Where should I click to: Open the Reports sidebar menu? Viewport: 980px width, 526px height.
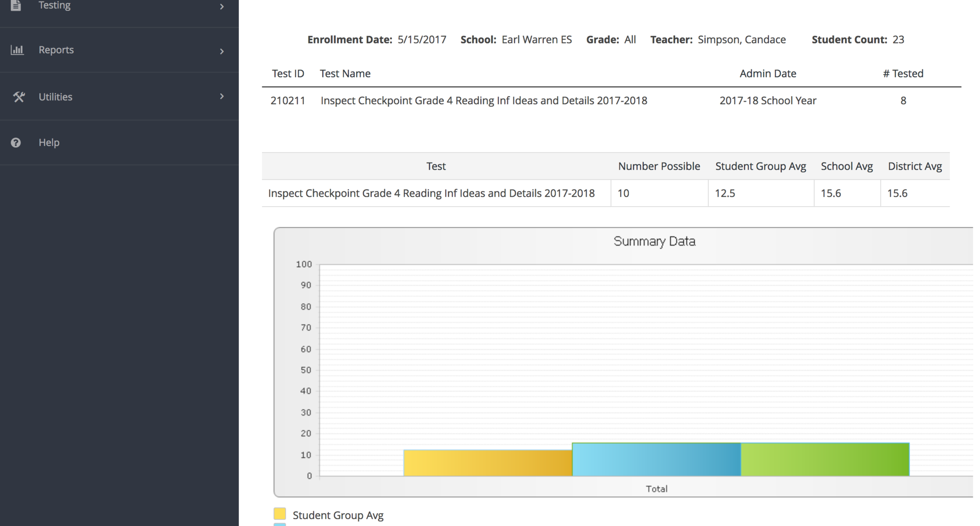56,50
